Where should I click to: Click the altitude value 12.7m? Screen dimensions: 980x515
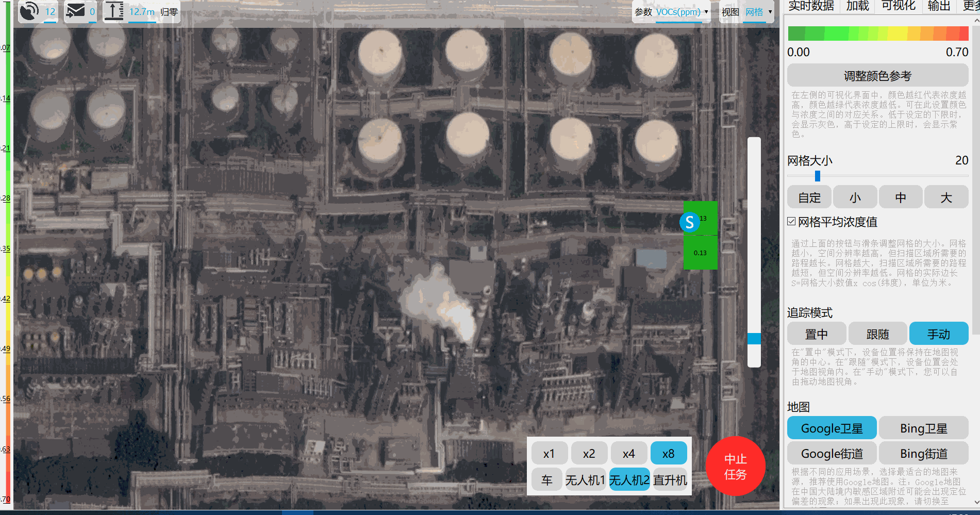coord(142,12)
